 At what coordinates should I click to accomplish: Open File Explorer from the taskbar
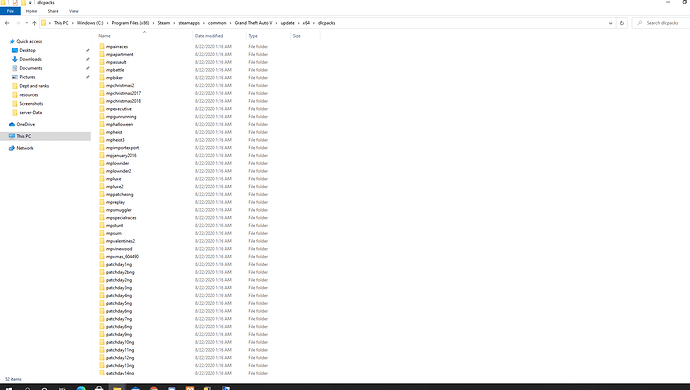[x=117, y=387]
